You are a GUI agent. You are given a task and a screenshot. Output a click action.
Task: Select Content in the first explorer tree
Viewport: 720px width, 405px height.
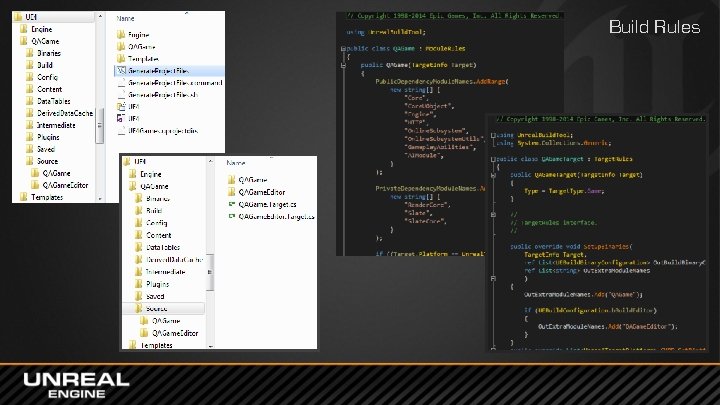click(x=50, y=89)
